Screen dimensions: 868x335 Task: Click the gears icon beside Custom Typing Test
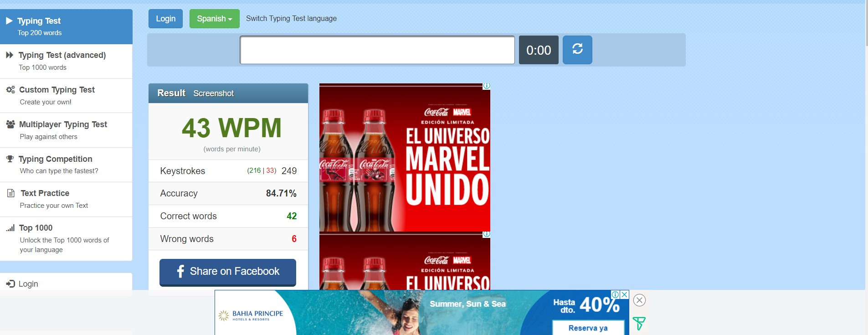pos(10,90)
